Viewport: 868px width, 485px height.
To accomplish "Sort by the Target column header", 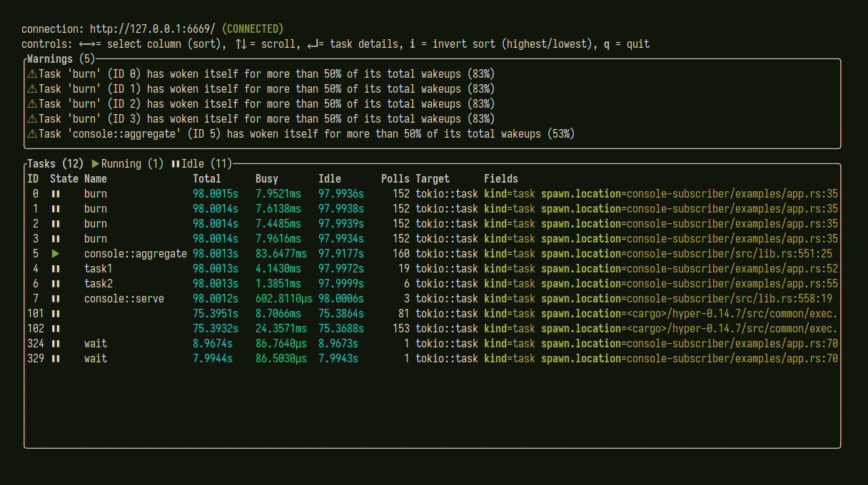I will pyautogui.click(x=433, y=179).
